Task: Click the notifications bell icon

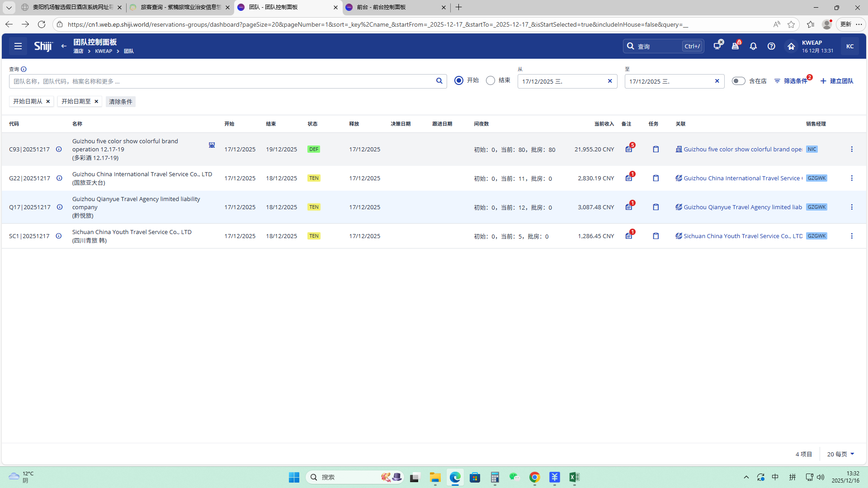Action: tap(753, 46)
